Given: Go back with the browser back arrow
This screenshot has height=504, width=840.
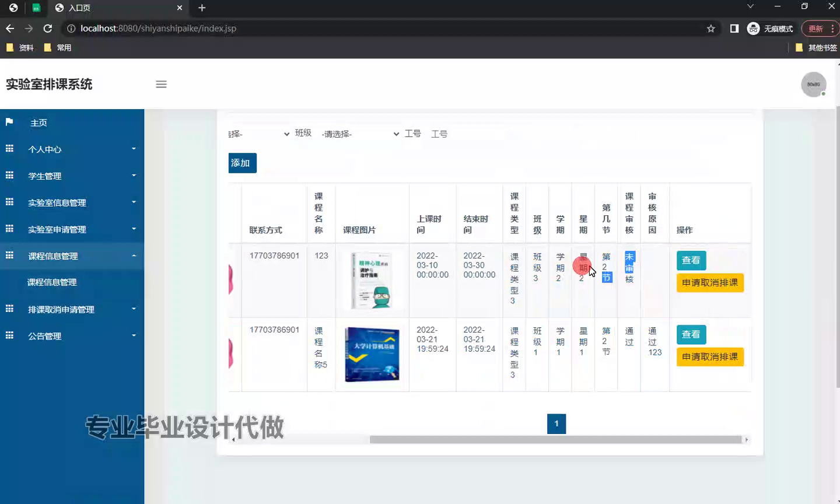Looking at the screenshot, I should [x=10, y=29].
